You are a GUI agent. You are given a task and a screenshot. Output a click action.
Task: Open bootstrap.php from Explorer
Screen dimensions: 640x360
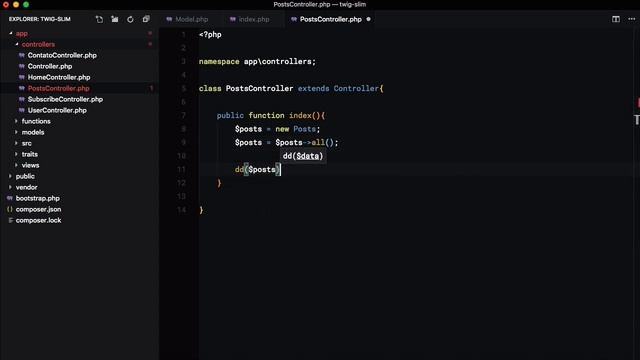click(x=38, y=198)
